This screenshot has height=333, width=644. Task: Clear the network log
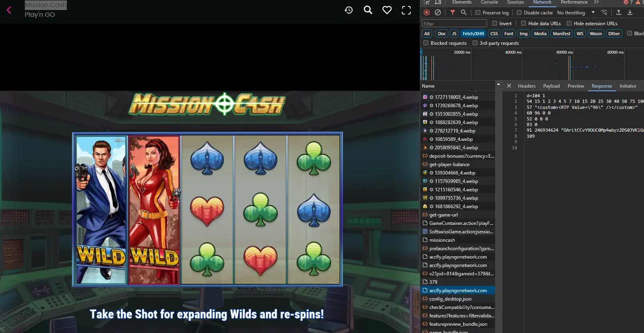tap(438, 12)
